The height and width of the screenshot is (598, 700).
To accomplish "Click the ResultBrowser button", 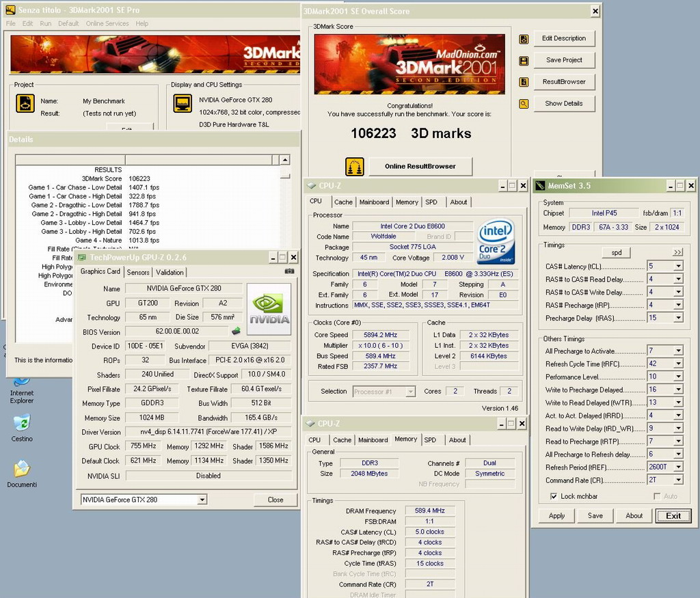I will pyautogui.click(x=564, y=81).
